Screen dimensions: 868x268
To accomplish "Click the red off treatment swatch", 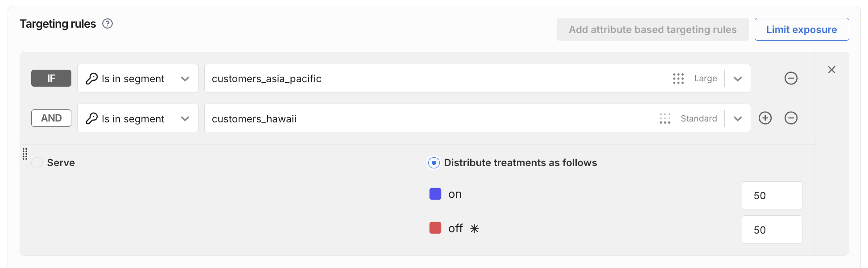I will pyautogui.click(x=435, y=228).
